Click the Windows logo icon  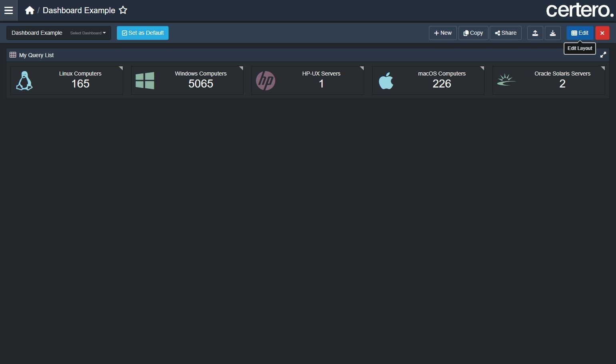pyautogui.click(x=145, y=81)
